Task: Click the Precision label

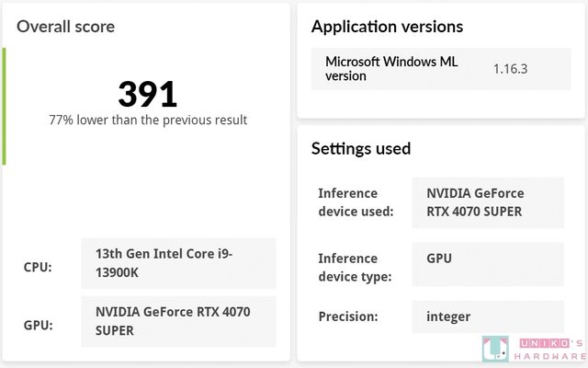Action: coord(347,316)
